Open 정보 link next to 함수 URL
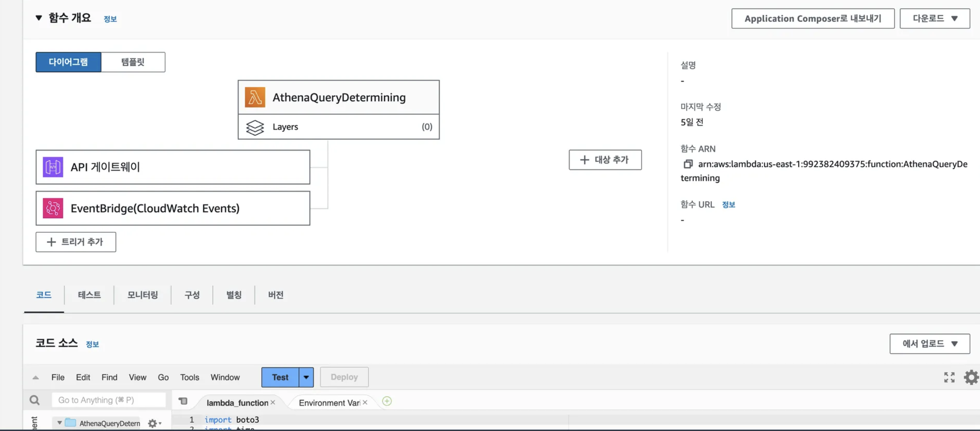This screenshot has width=980, height=431. tap(728, 205)
